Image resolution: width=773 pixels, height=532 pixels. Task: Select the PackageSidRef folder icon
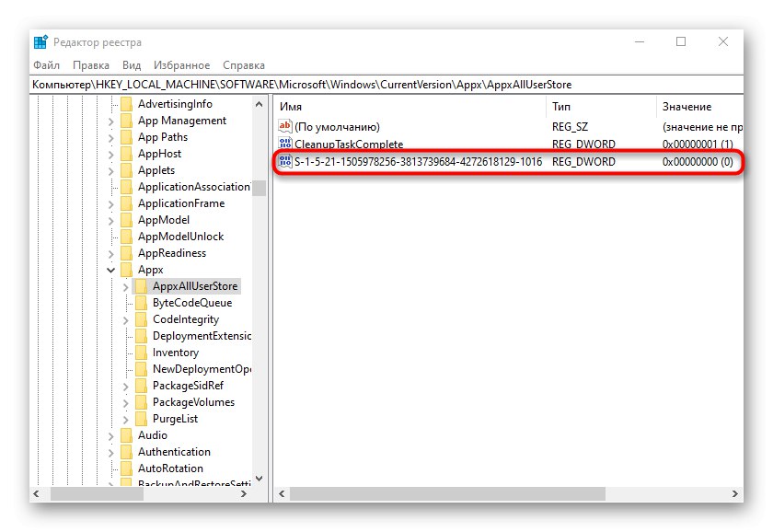click(141, 386)
